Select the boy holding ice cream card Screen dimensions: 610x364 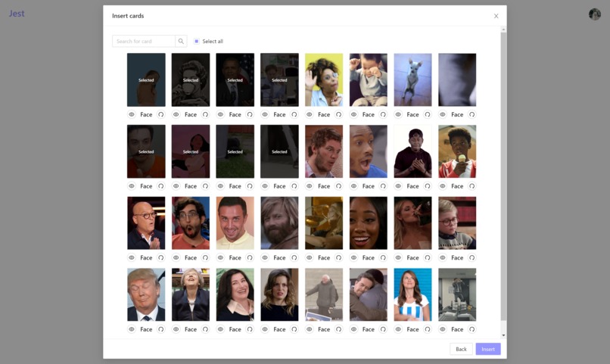click(457, 151)
